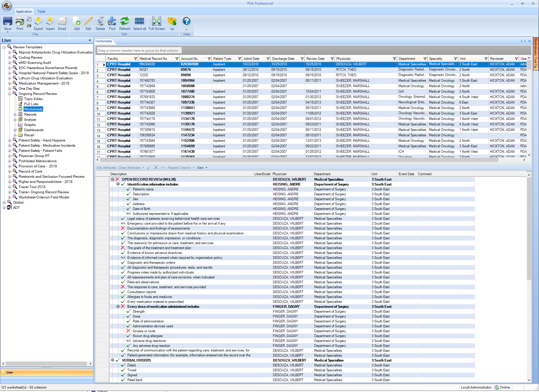Collapse Identification information includes group
The width and height of the screenshot is (539, 392).
coord(118,184)
